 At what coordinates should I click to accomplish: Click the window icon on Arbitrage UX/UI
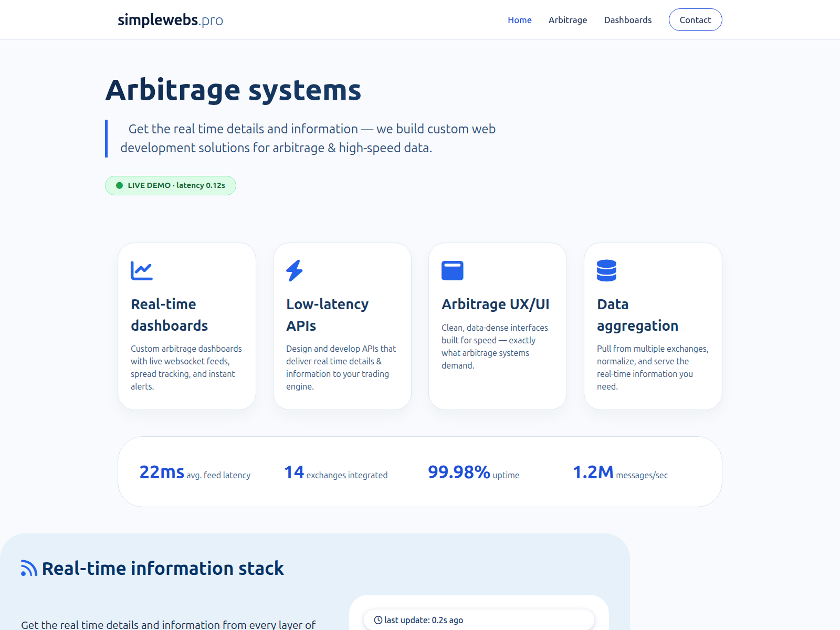(453, 270)
